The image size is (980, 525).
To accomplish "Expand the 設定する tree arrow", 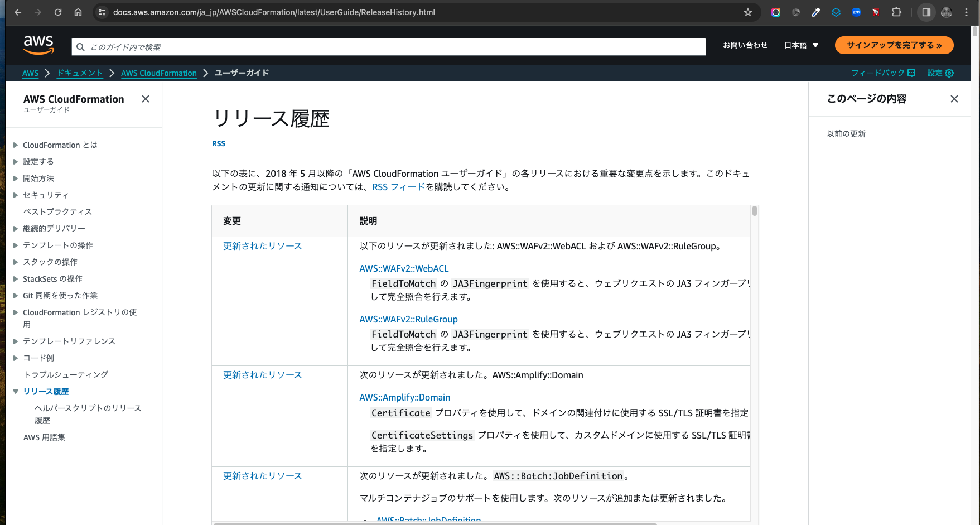I will pyautogui.click(x=16, y=162).
